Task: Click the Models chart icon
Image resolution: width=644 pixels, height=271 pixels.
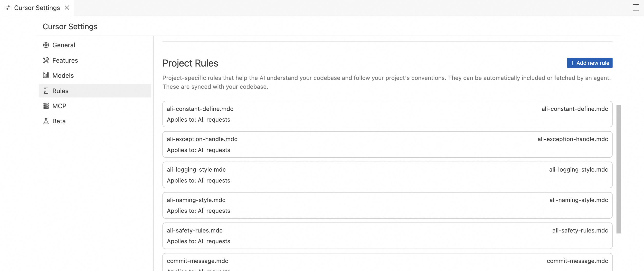Action: (46, 75)
